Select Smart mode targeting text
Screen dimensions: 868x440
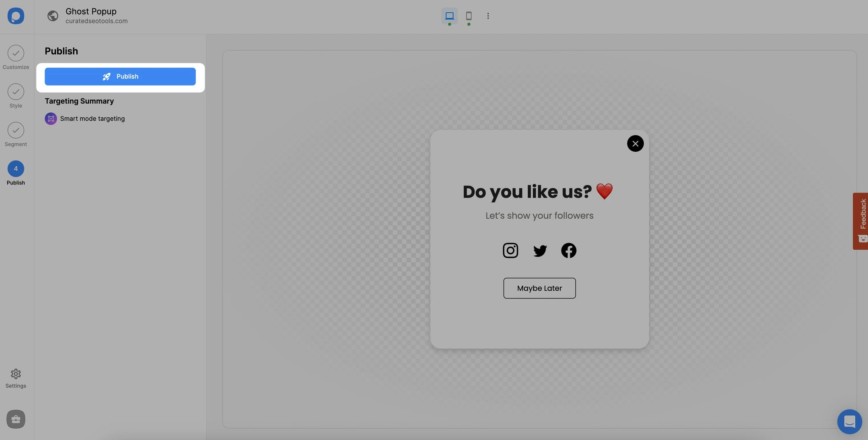(92, 119)
